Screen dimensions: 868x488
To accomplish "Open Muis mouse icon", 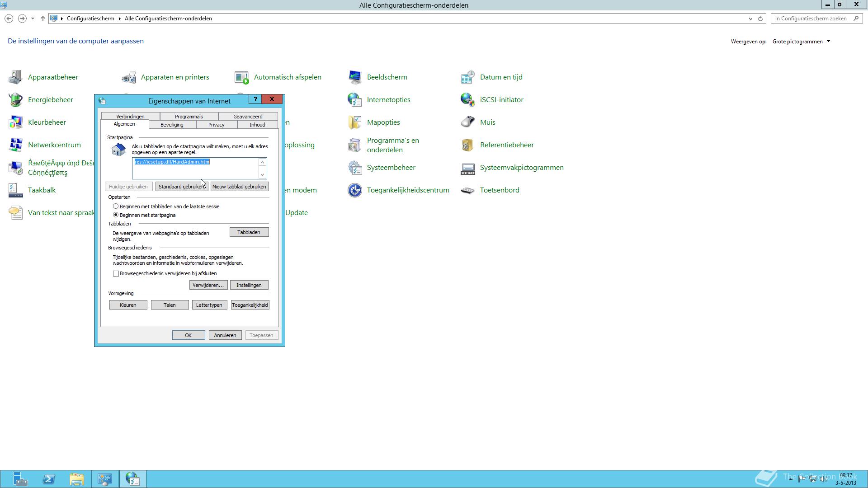I will click(x=468, y=122).
